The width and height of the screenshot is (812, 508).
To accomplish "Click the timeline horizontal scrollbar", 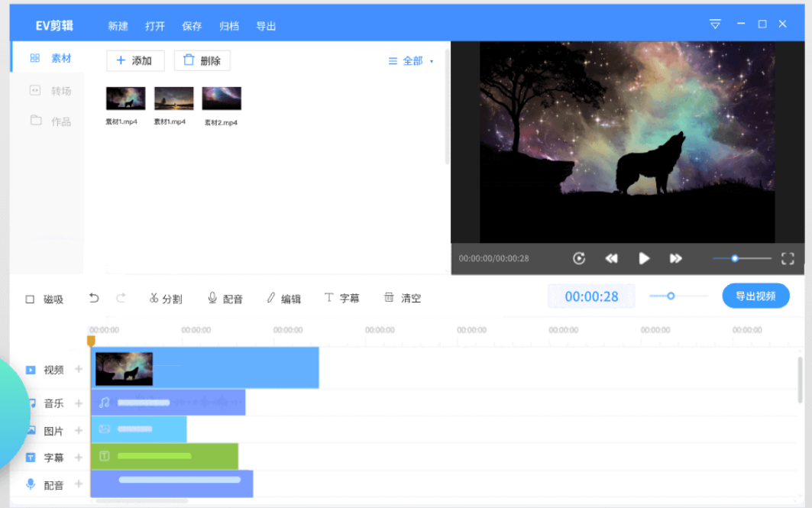I will (141, 501).
